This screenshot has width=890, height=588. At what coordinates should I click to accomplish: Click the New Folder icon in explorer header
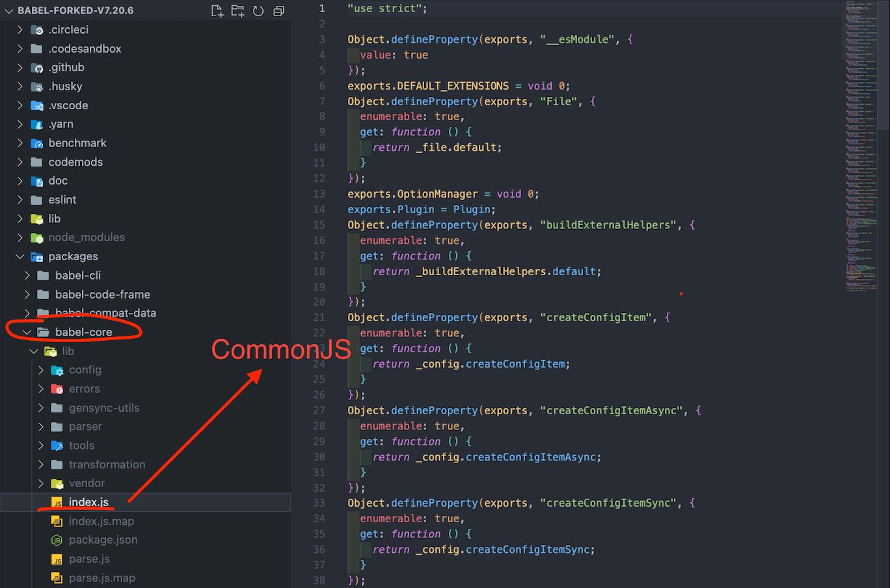point(238,11)
